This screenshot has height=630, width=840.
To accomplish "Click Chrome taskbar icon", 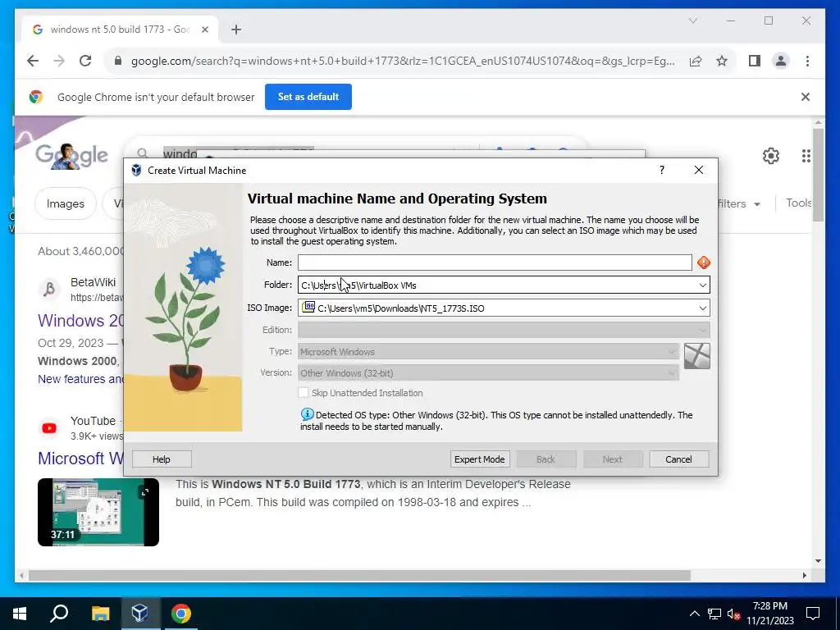I will [180, 614].
